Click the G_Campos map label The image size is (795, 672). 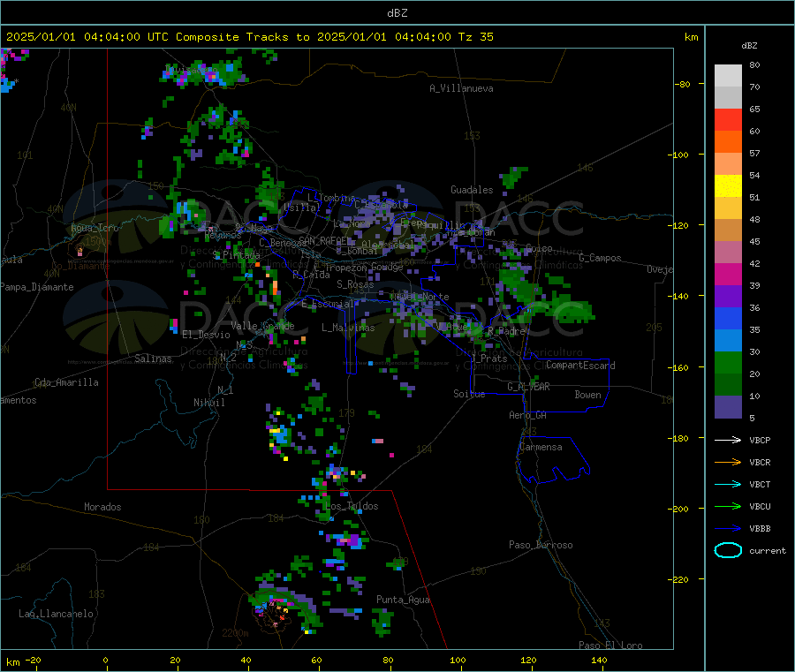coord(600,258)
